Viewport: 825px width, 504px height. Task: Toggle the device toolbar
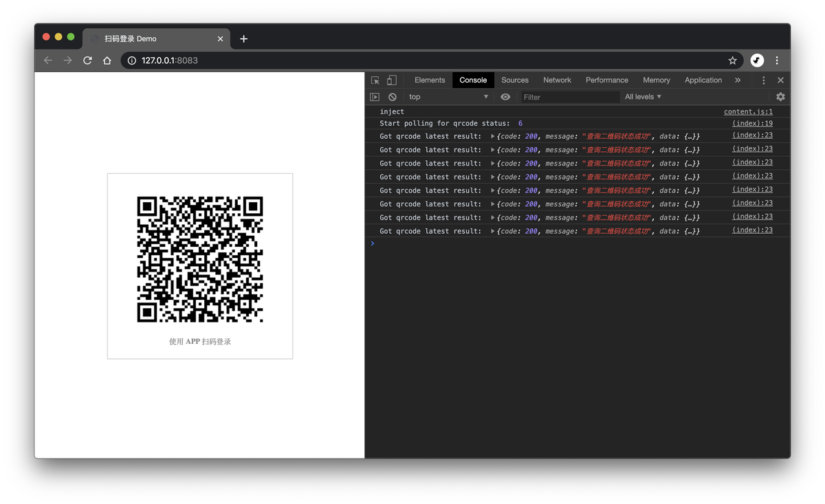pyautogui.click(x=391, y=80)
